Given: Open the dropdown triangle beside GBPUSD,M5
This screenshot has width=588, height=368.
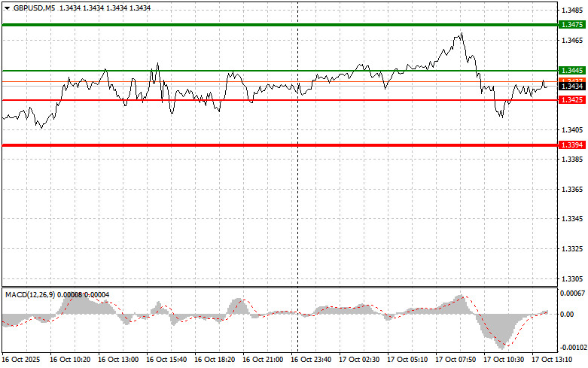Looking at the screenshot, I should tap(7, 8).
